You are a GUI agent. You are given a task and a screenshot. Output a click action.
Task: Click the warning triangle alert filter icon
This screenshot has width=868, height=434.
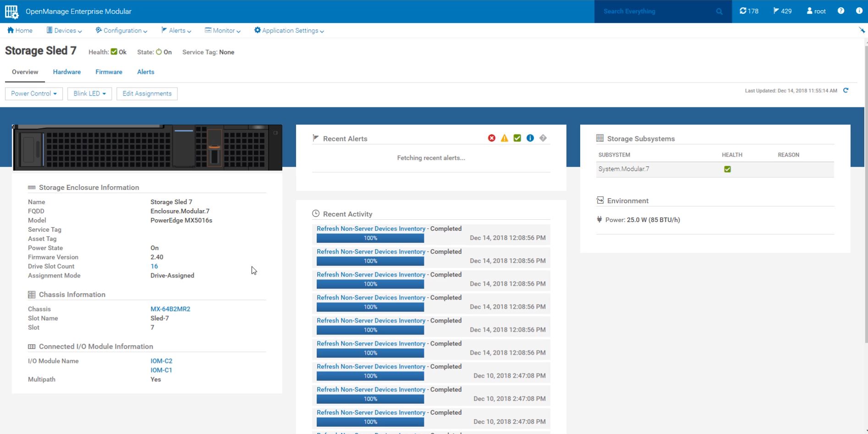point(505,138)
